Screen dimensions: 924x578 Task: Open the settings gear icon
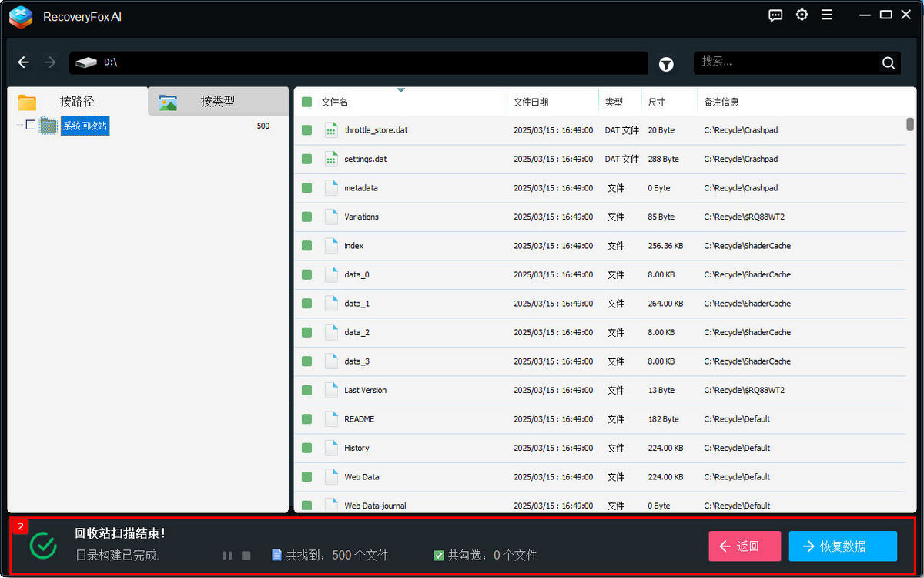[x=802, y=15]
